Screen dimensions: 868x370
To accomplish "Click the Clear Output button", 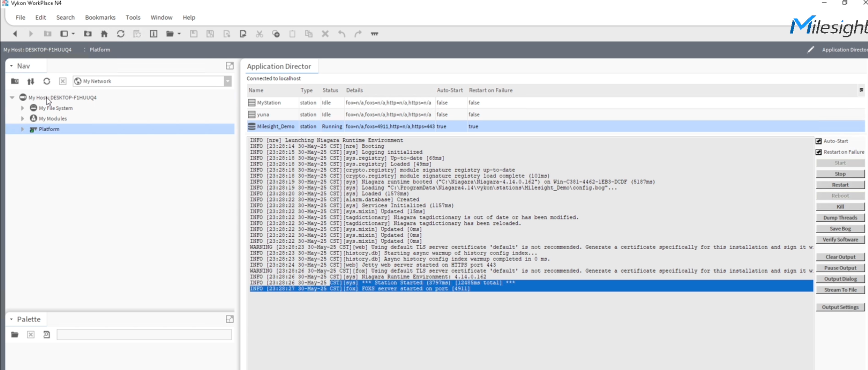I will (840, 257).
